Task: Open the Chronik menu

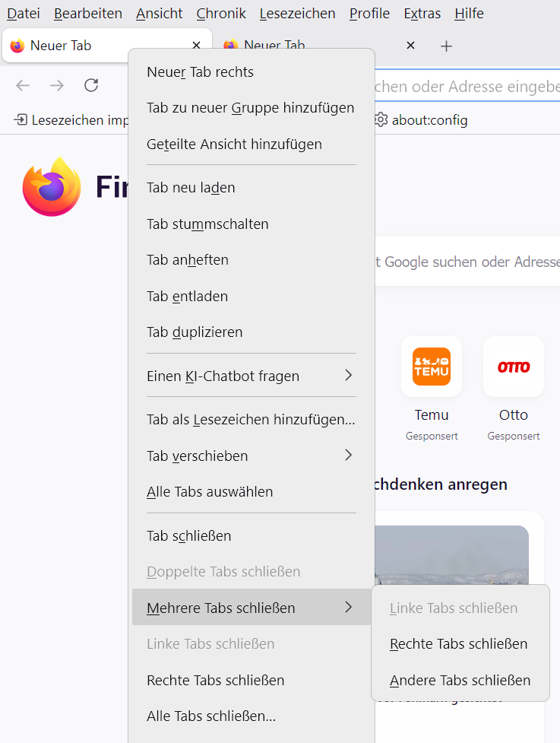Action: (221, 14)
